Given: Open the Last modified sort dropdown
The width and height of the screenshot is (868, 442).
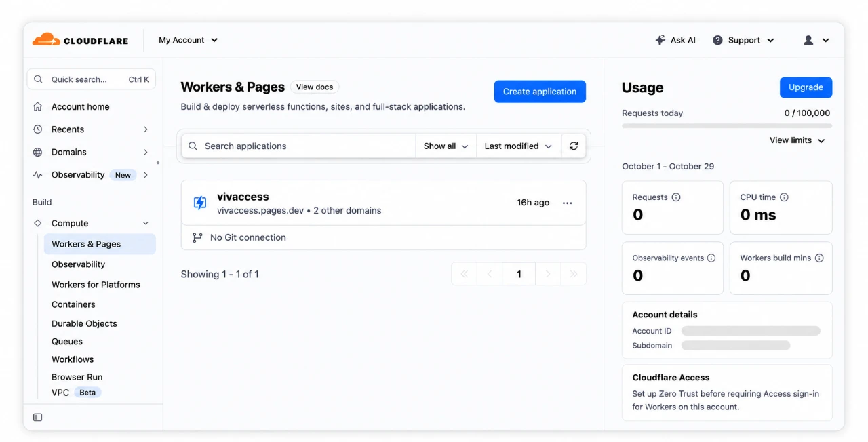Looking at the screenshot, I should coord(519,146).
